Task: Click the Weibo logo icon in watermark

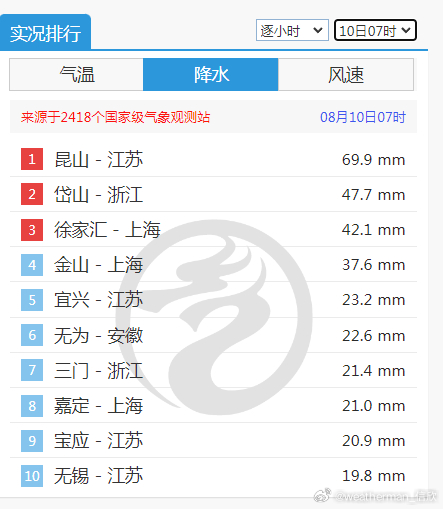Action: pyautogui.click(x=322, y=495)
